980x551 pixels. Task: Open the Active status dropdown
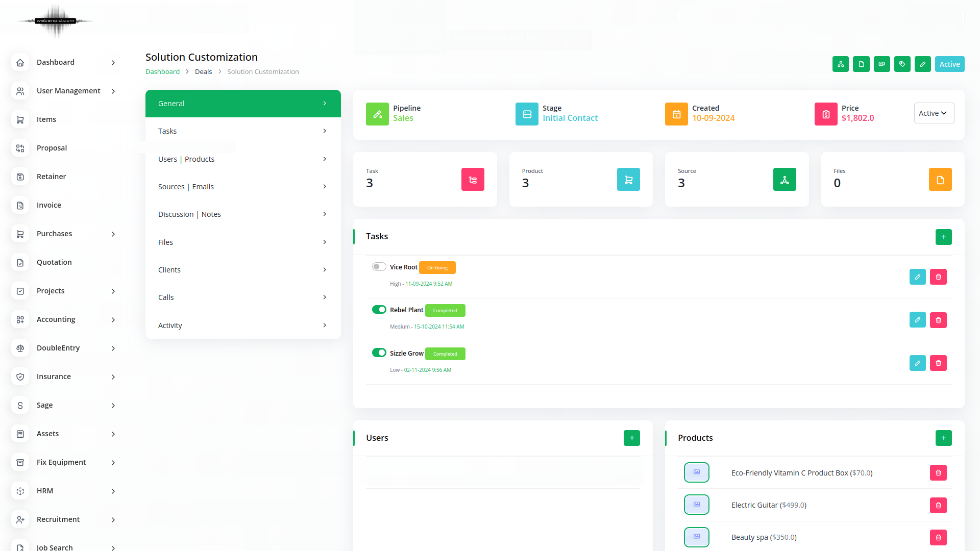coord(934,113)
